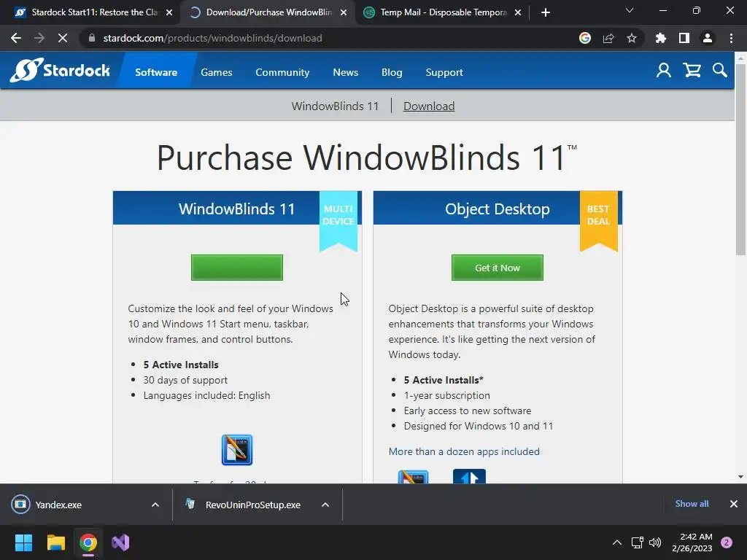
Task: Click the Chrome taskbar icon
Action: pos(88,542)
